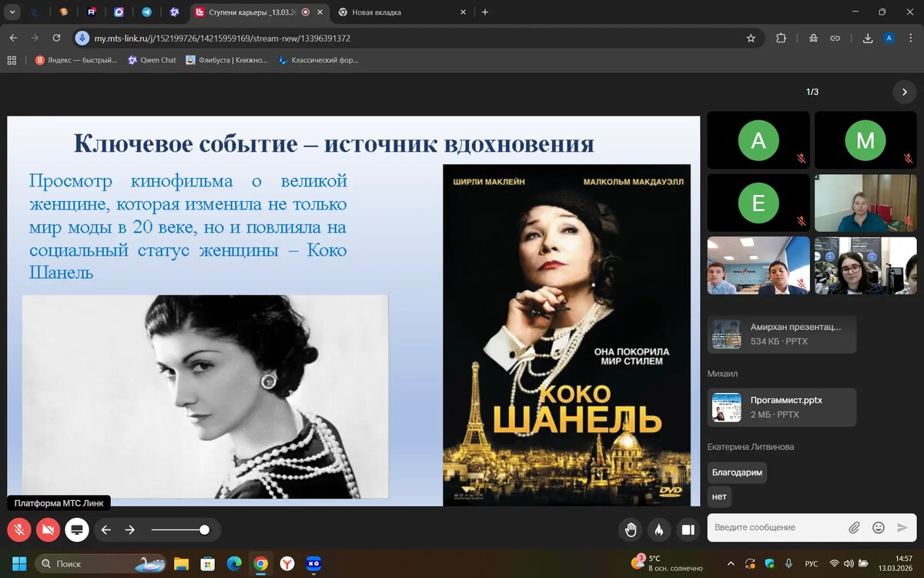924x578 pixels.
Task: Select participant tile with letter M
Action: click(x=865, y=140)
